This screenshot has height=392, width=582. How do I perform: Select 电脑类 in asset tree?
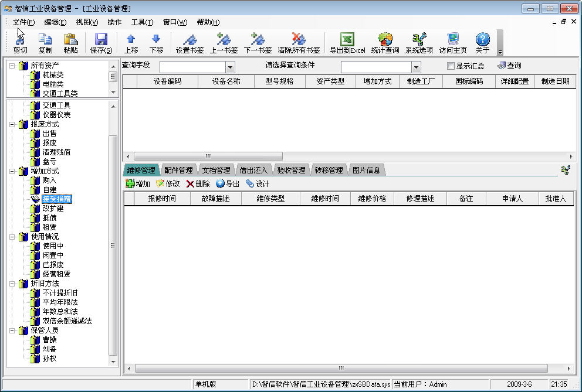[x=53, y=84]
